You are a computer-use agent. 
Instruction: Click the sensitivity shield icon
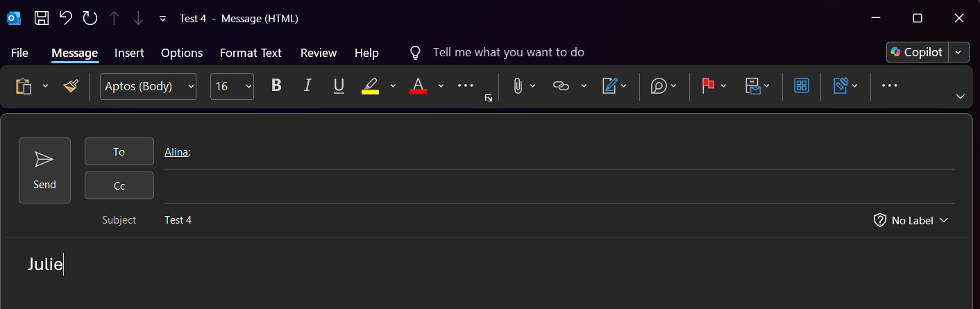[x=879, y=220]
